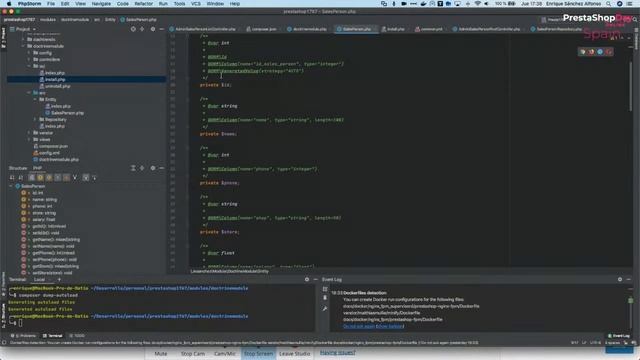Switch to common.yml editor tab
Viewport: 640px width, 360px height.
pos(429,29)
